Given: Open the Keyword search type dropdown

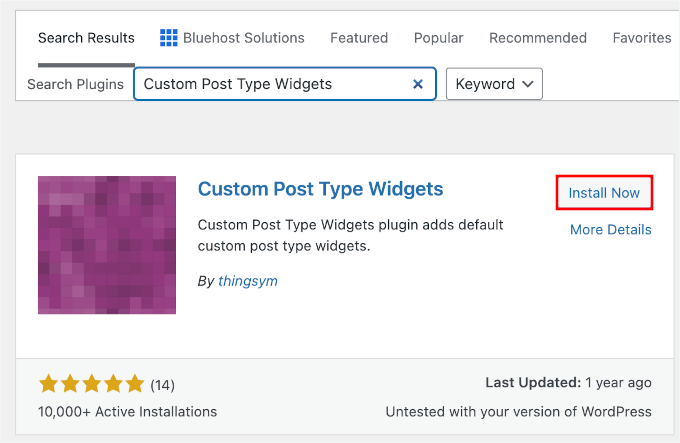Looking at the screenshot, I should [494, 84].
